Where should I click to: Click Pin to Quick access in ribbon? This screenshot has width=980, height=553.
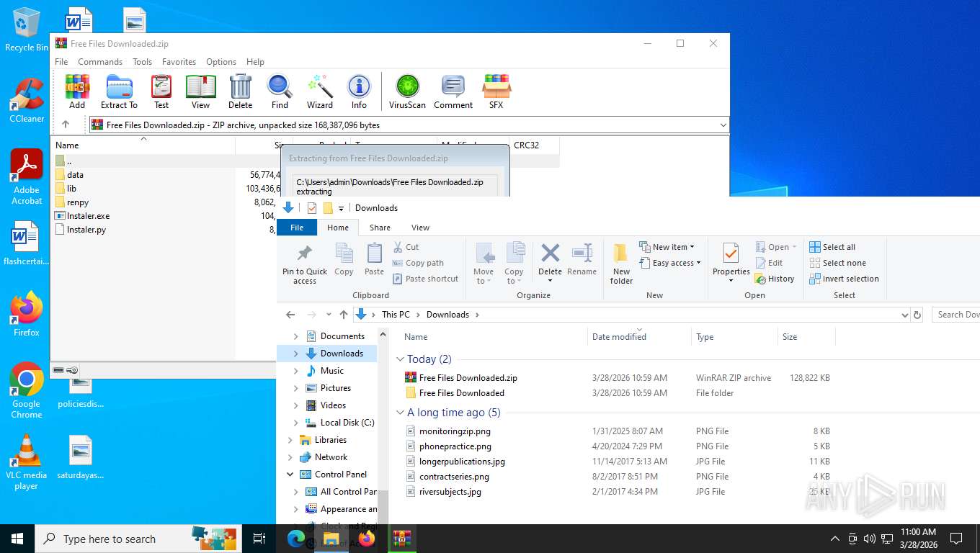305,264
